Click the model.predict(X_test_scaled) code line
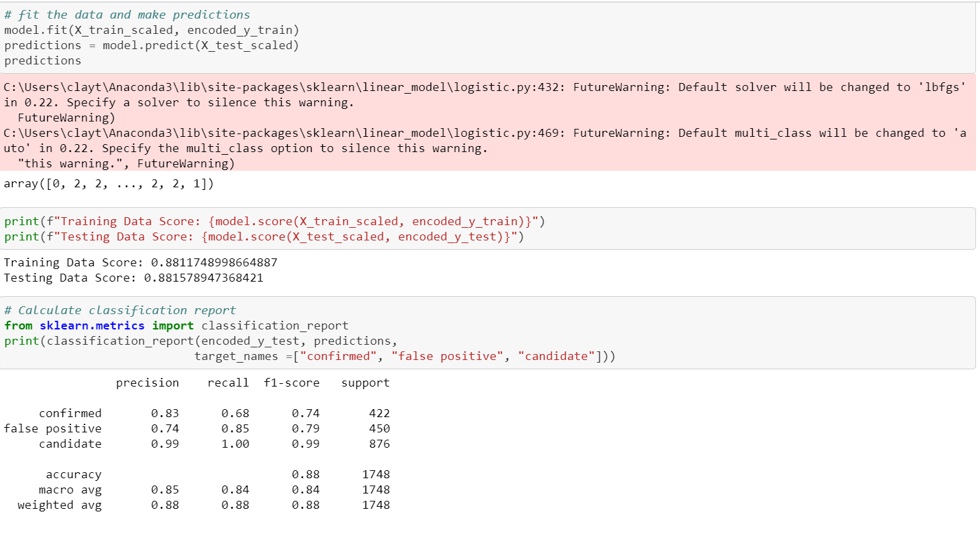980x540 pixels. (151, 45)
